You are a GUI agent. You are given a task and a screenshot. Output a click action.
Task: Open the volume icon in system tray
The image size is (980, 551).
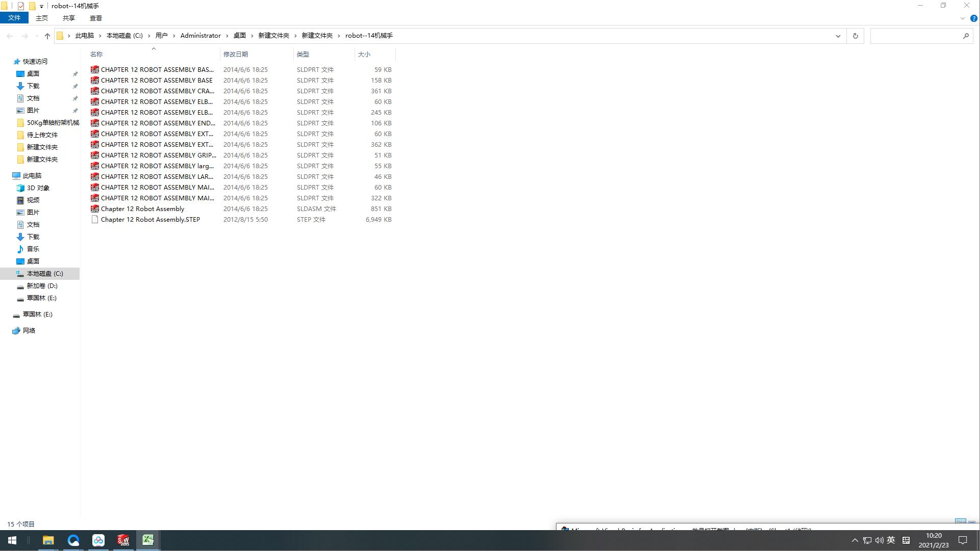(x=878, y=540)
